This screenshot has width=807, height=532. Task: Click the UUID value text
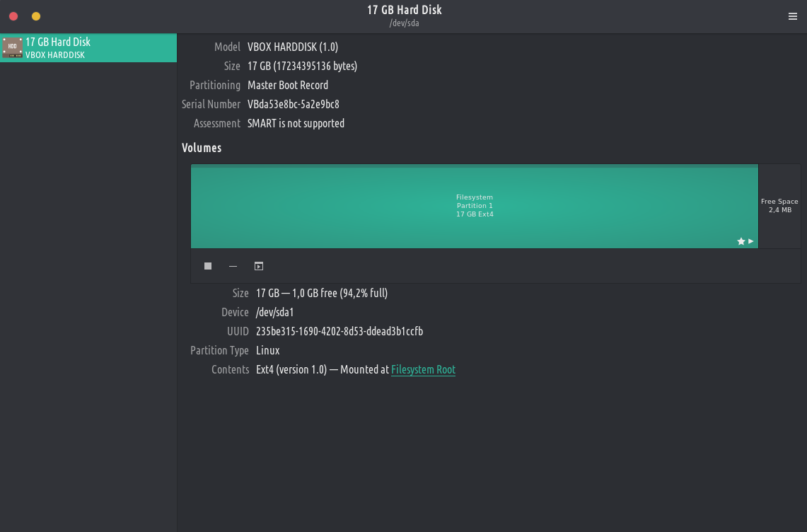click(339, 331)
